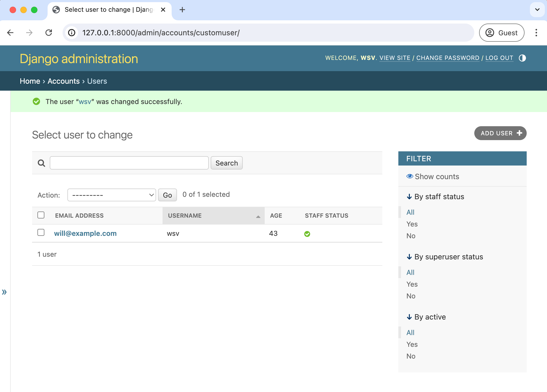This screenshot has height=392, width=547.
Task: Filter active users by All
Action: point(410,333)
